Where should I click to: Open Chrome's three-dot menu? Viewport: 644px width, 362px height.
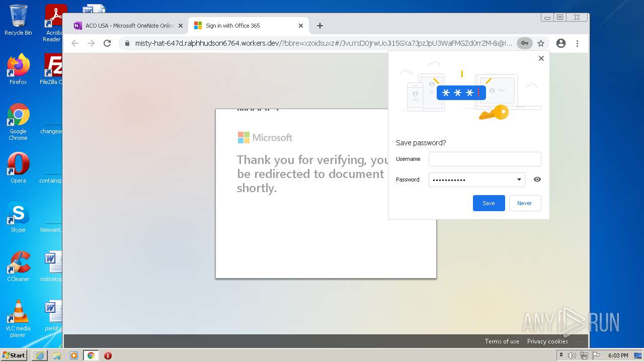point(578,43)
